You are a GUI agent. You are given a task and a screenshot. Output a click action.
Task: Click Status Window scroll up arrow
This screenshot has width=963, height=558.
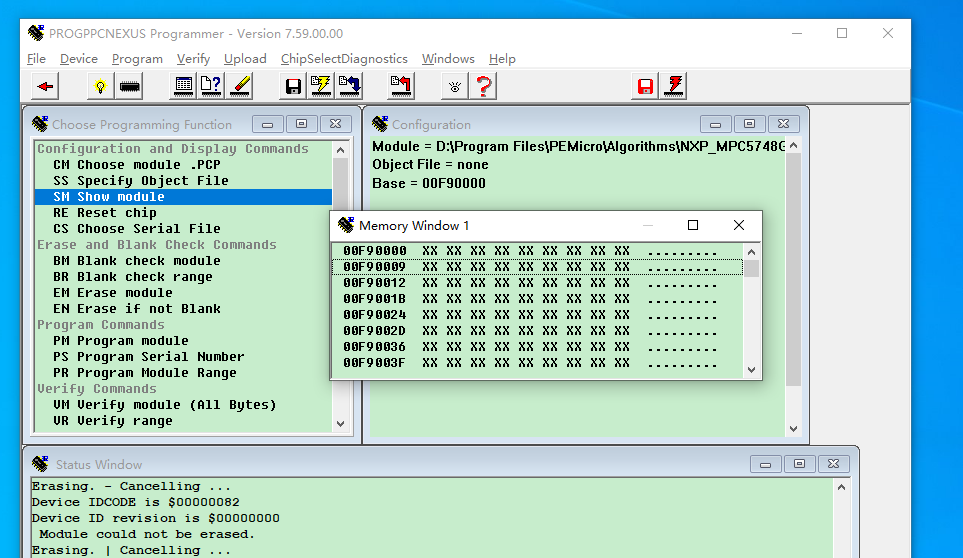[841, 487]
